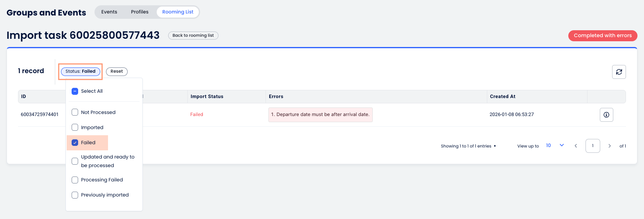Screen dimensions: 644x219
Task: Check Updated and ready to be processed
Action: pyautogui.click(x=75, y=161)
